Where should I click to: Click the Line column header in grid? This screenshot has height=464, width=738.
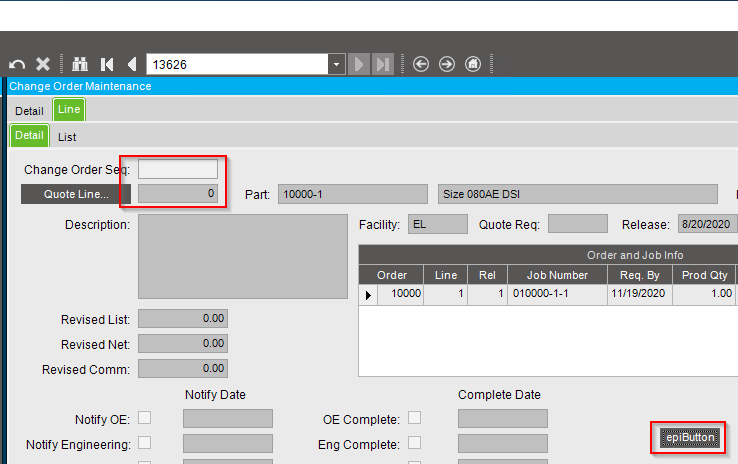pos(446,275)
